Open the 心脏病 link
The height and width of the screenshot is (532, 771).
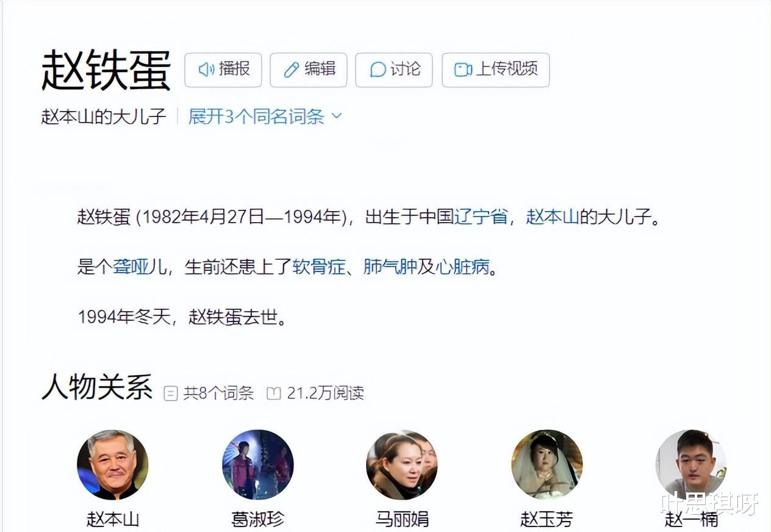[463, 267]
